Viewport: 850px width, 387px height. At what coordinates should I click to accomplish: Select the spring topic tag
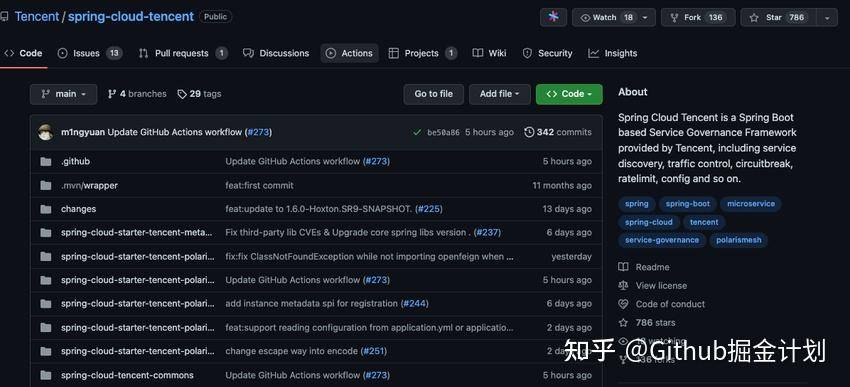click(636, 204)
